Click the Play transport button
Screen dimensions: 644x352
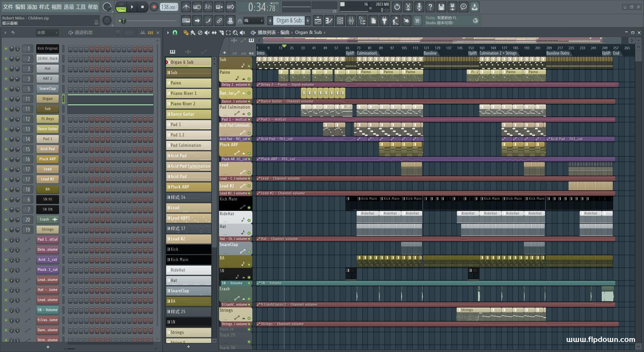(132, 7)
